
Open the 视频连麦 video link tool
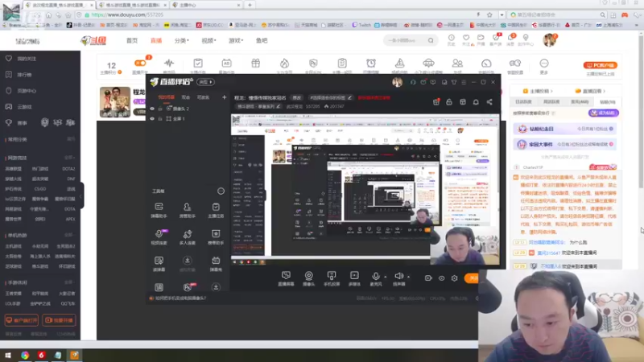pos(159,237)
